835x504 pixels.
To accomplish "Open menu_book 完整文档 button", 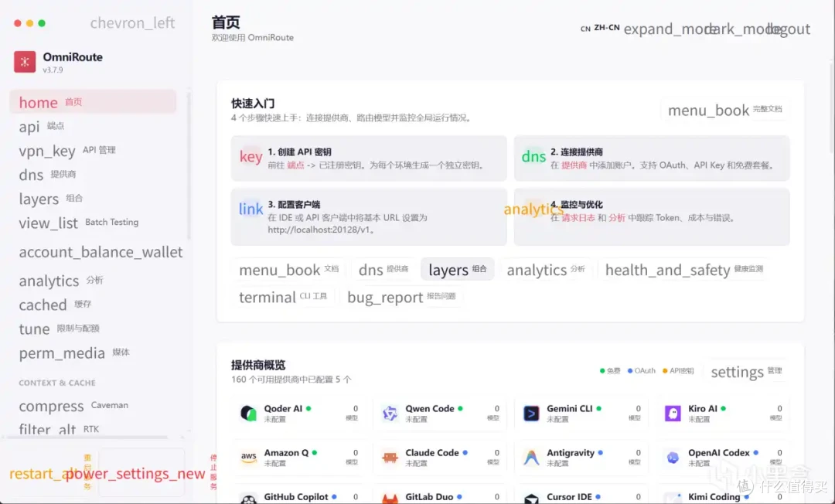I will [x=724, y=110].
